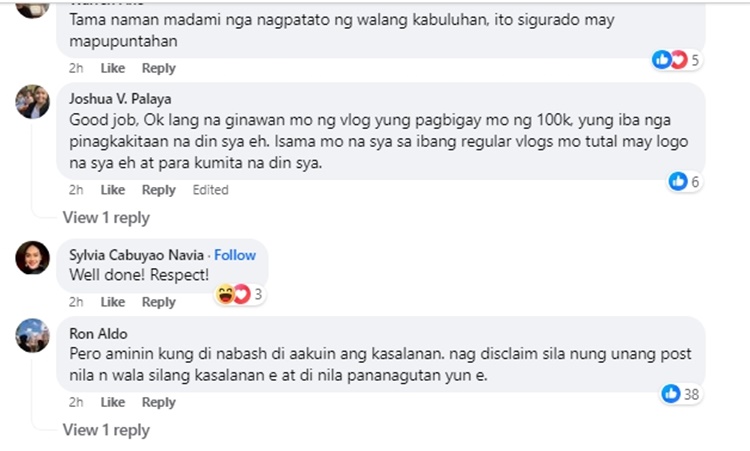The image size is (750, 451).
Task: Like the 'Well done! Respect!' comment
Action: (x=113, y=302)
